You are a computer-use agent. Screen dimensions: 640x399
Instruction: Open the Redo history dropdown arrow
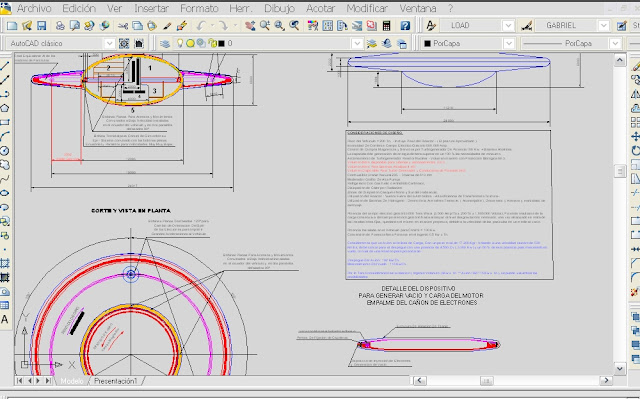(x=235, y=26)
